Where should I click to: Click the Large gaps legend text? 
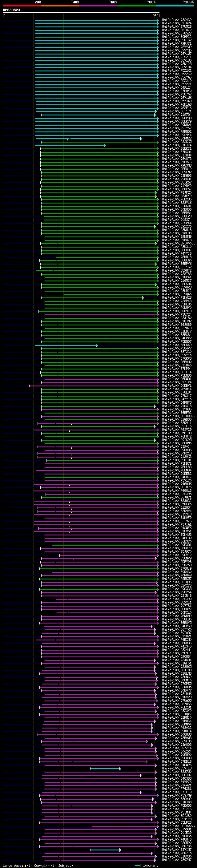click(38, 866)
